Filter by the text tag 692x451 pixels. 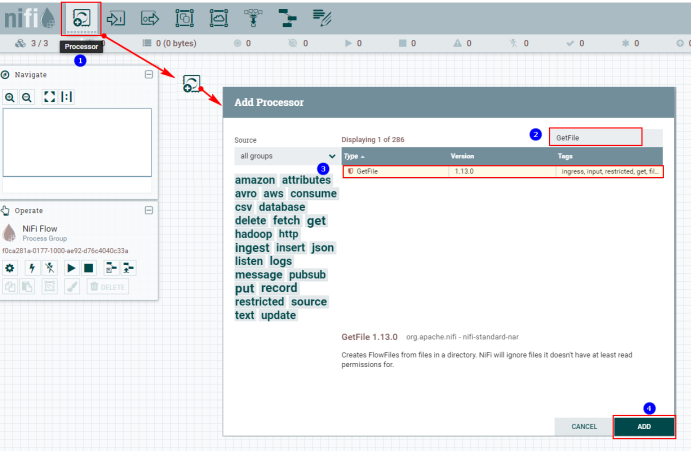(x=244, y=315)
